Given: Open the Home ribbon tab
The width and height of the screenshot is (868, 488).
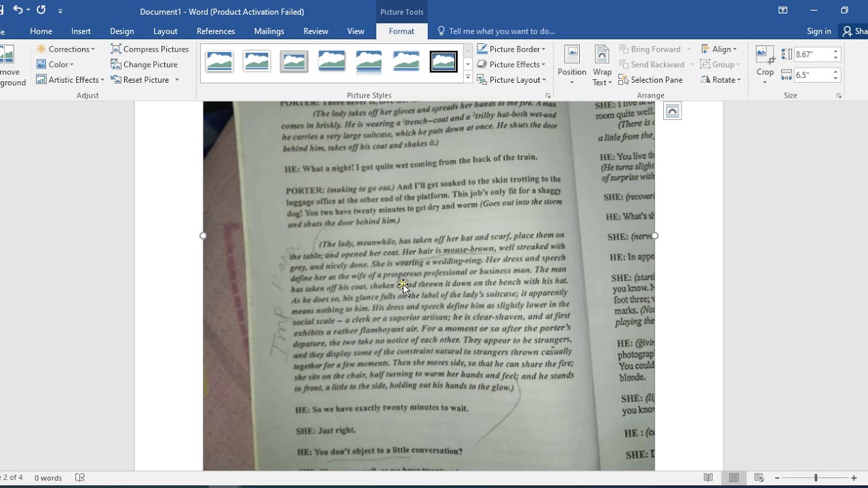Looking at the screenshot, I should tap(41, 31).
